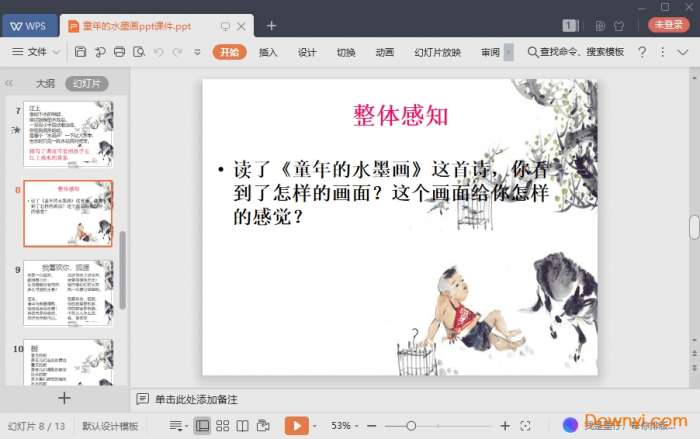Click the ribbon tabs scroll-right arrow

(508, 52)
